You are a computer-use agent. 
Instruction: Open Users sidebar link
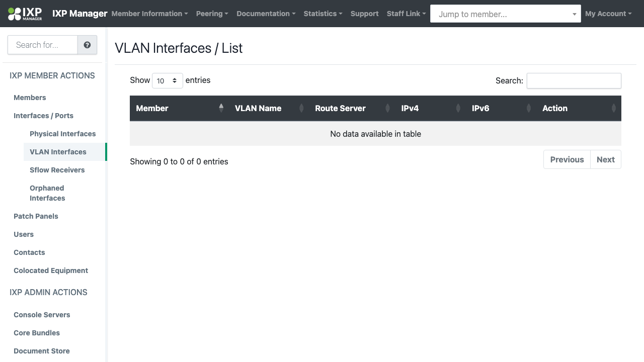(x=24, y=234)
